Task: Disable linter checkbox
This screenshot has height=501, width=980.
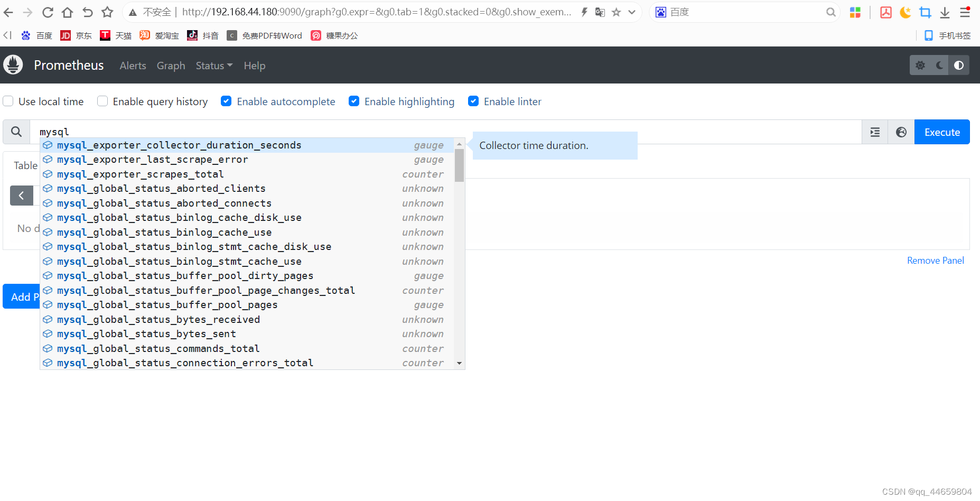Action: pyautogui.click(x=473, y=101)
